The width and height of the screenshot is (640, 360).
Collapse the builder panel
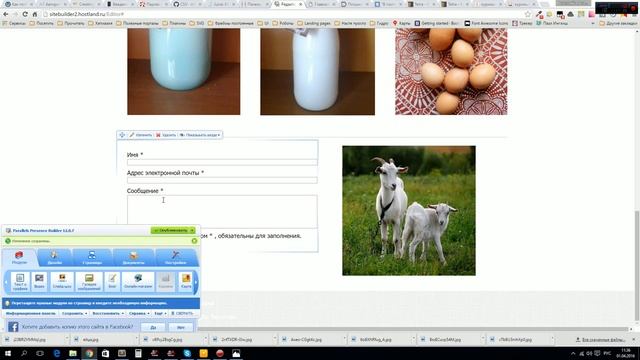(x=182, y=313)
